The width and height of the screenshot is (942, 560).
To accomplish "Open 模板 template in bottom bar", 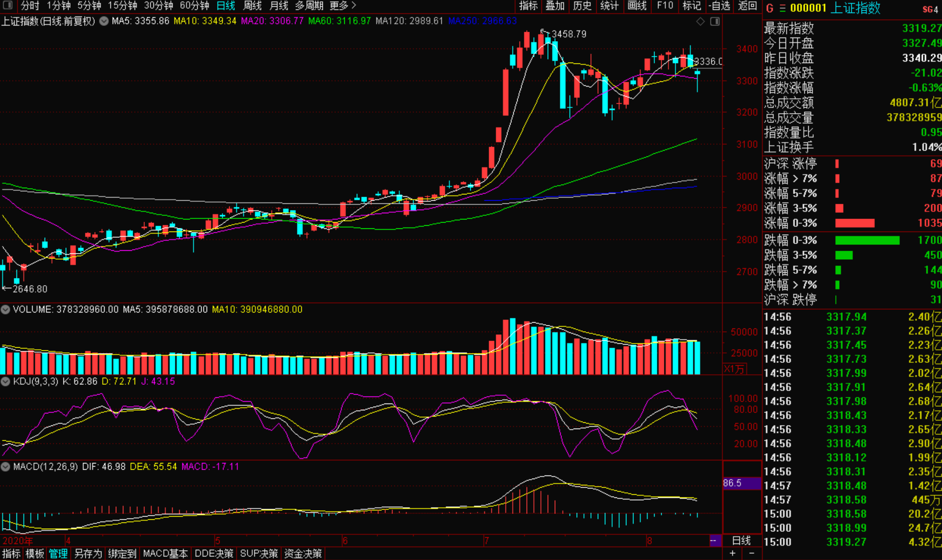I will click(x=34, y=554).
